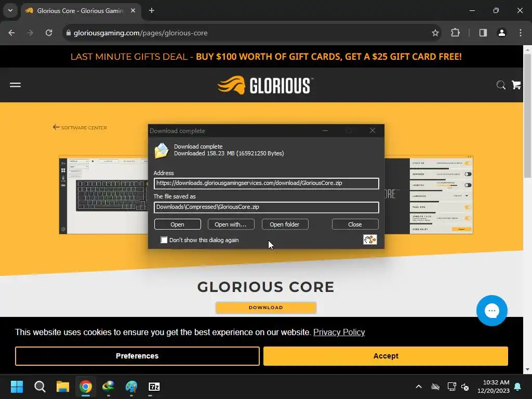The image size is (532, 399).
Task: Tick Don't show this dialog again
Action: tap(164, 240)
